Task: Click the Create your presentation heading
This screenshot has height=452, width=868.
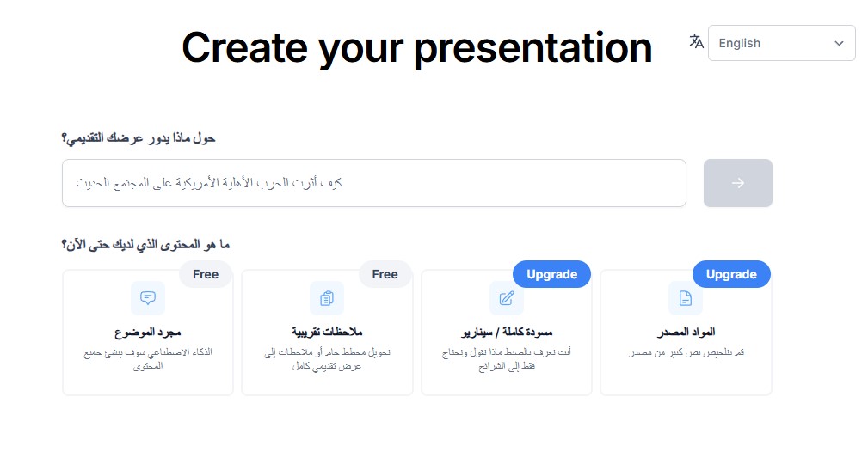Action: [417, 48]
